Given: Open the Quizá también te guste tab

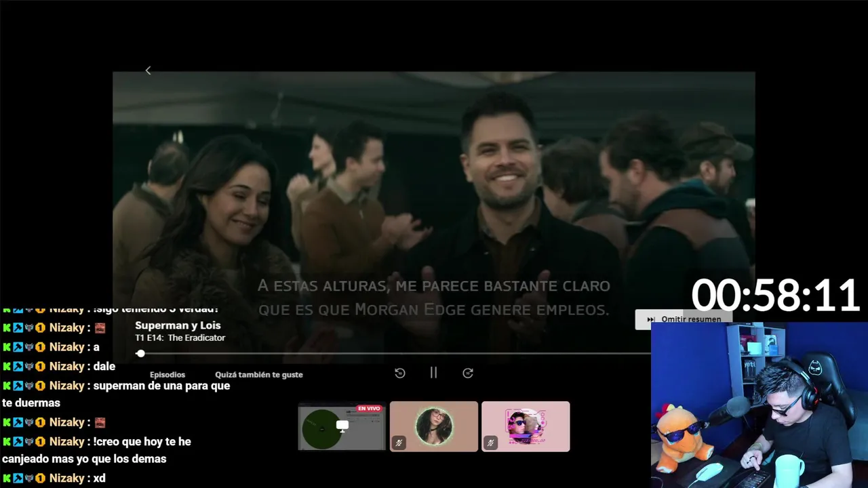Looking at the screenshot, I should 259,374.
